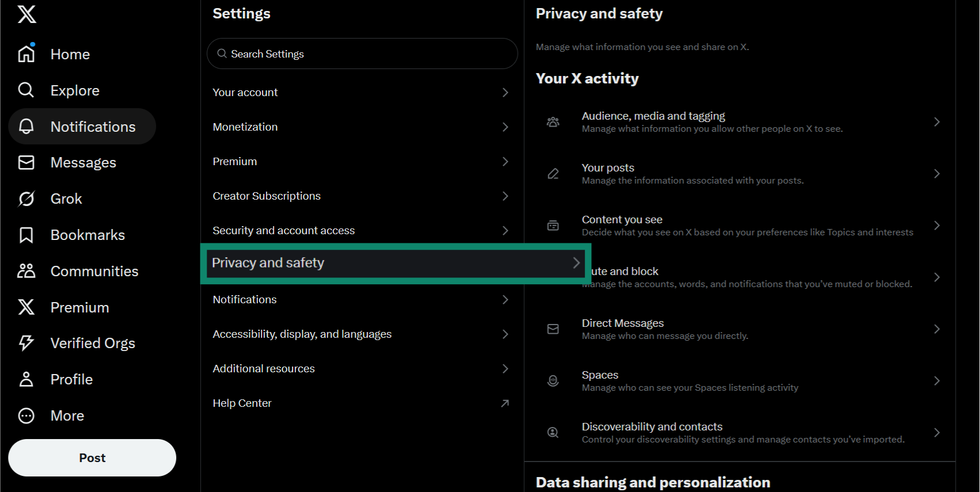Viewport: 980px width, 492px height.
Task: Open the Bookmarks icon
Action: click(x=26, y=234)
